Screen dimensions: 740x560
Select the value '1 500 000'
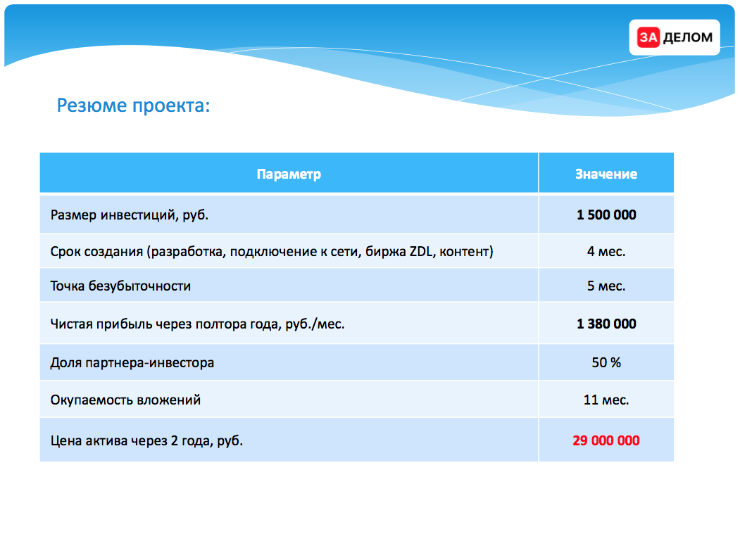tap(606, 215)
